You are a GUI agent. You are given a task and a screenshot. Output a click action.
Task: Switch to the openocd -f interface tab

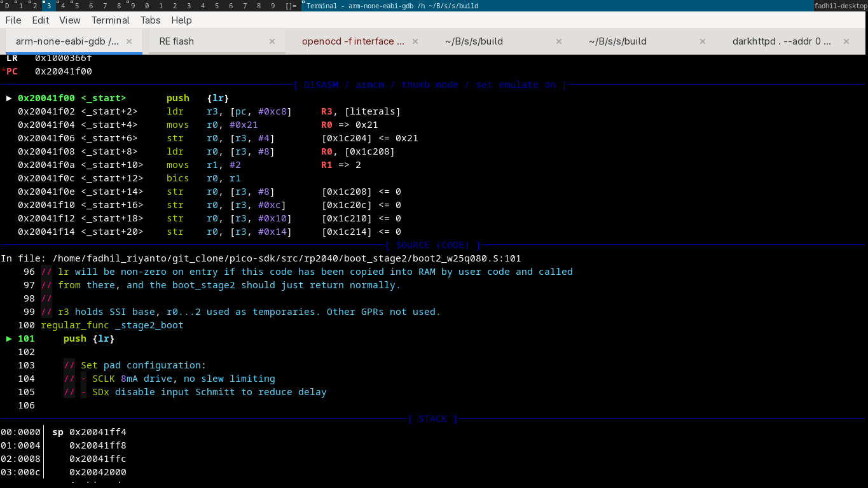(352, 41)
